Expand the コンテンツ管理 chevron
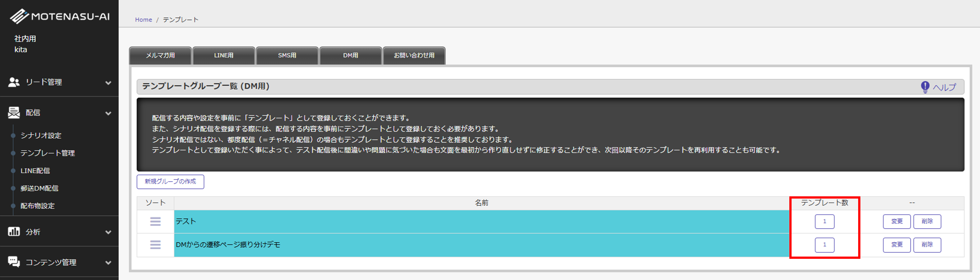Image resolution: width=980 pixels, height=280 pixels. click(108, 262)
